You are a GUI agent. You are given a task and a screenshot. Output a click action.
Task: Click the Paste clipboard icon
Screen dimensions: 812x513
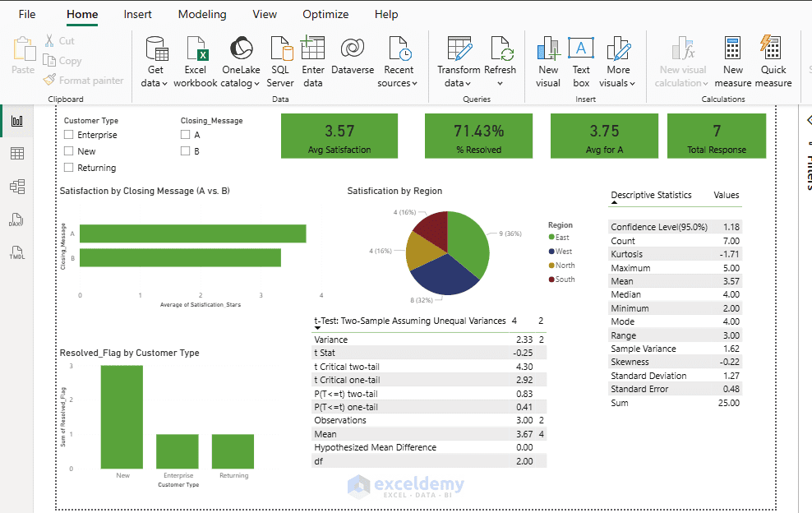[x=24, y=49]
